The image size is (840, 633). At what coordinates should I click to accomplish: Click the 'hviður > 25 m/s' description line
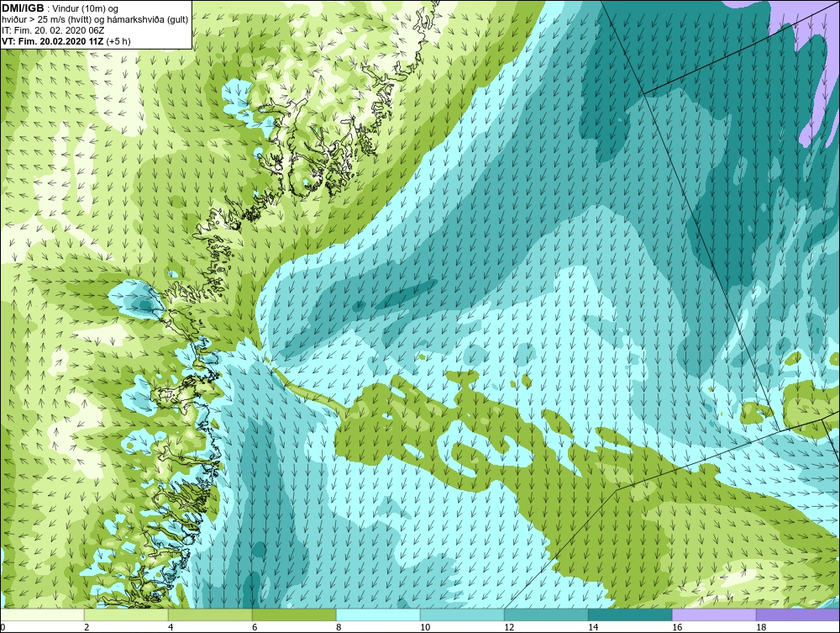(95, 20)
